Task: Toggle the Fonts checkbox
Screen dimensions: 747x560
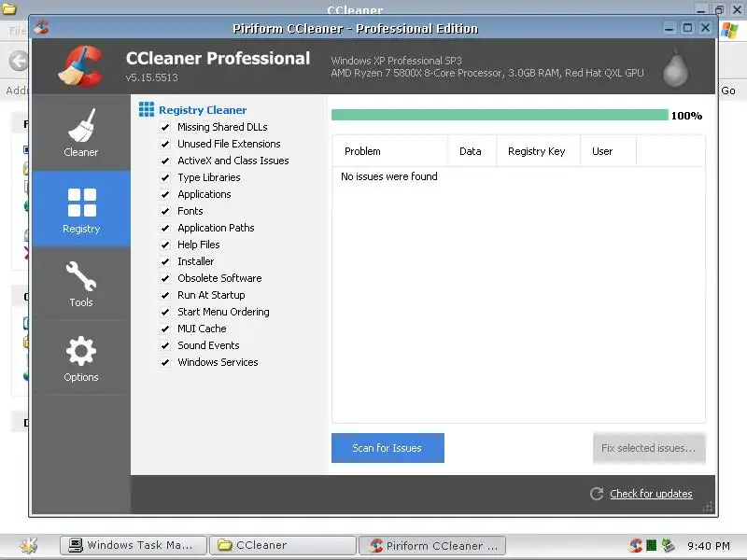Action: click(x=165, y=211)
